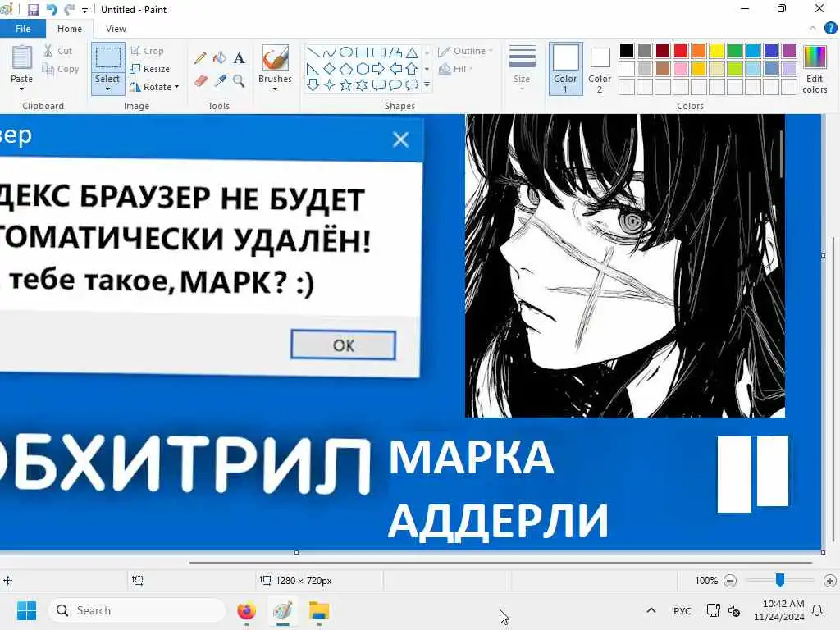Select the Text tool
The height and width of the screenshot is (630, 840).
click(240, 58)
